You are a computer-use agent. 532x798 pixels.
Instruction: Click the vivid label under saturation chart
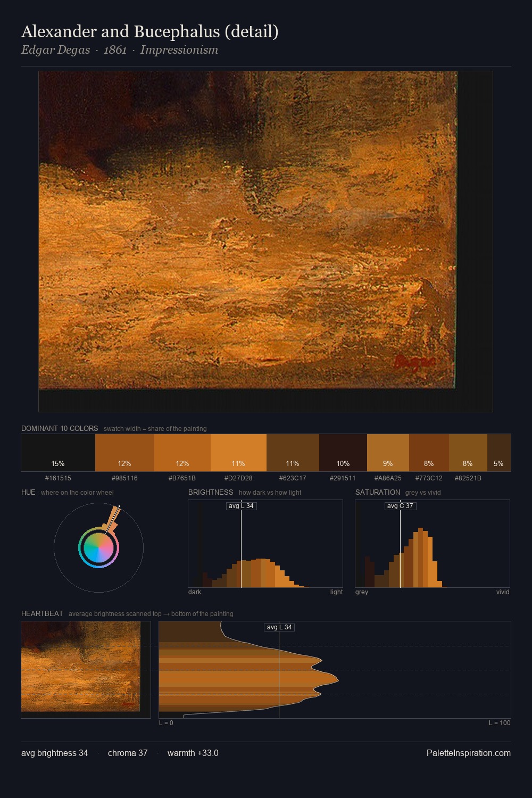(x=503, y=592)
